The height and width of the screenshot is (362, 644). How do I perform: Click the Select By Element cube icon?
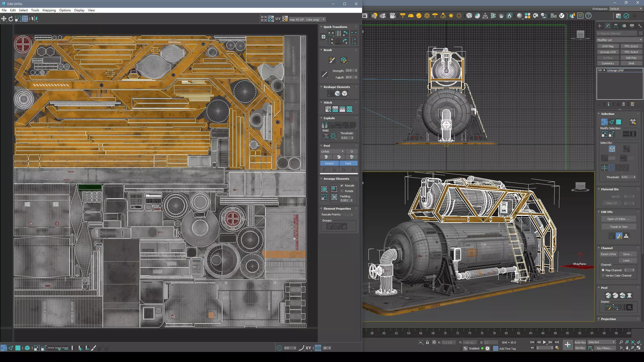(x=612, y=149)
